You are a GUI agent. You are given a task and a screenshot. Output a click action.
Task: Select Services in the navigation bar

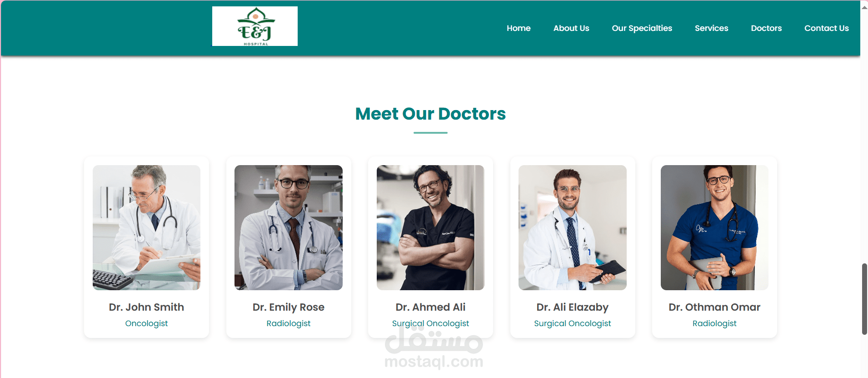tap(711, 28)
